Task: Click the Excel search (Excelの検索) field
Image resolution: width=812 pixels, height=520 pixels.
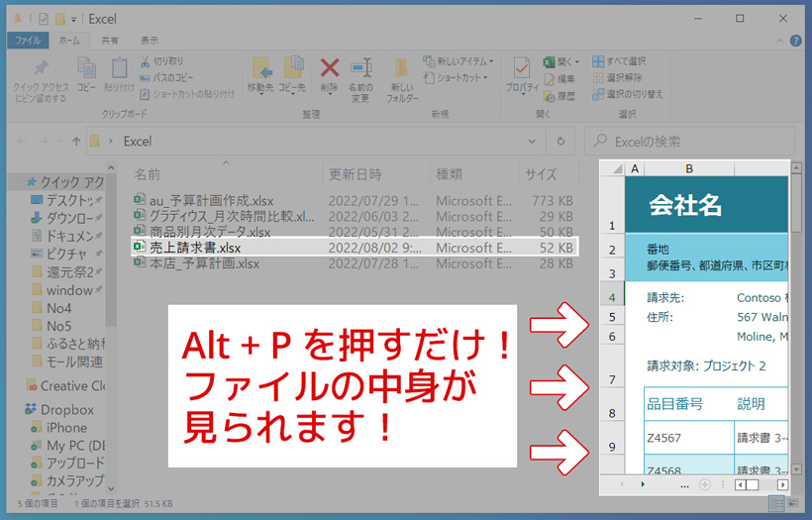Action: click(689, 142)
